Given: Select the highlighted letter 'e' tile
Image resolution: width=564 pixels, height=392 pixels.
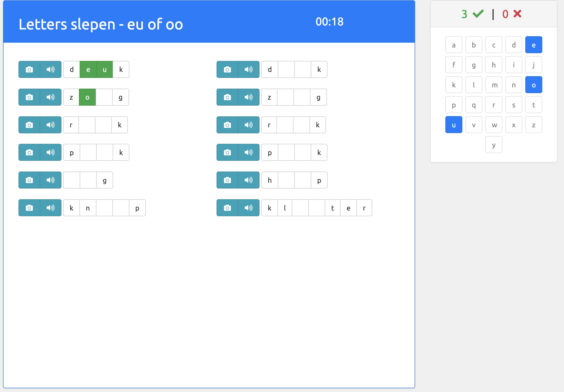Looking at the screenshot, I should pyautogui.click(x=534, y=45).
